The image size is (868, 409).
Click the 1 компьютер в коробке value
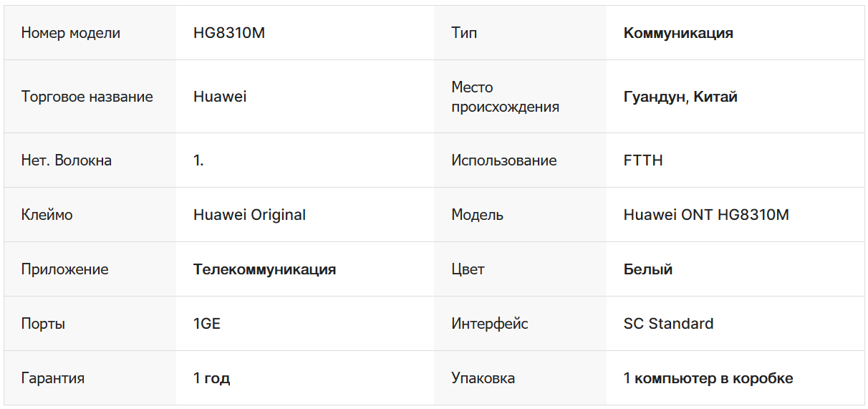(708, 378)
